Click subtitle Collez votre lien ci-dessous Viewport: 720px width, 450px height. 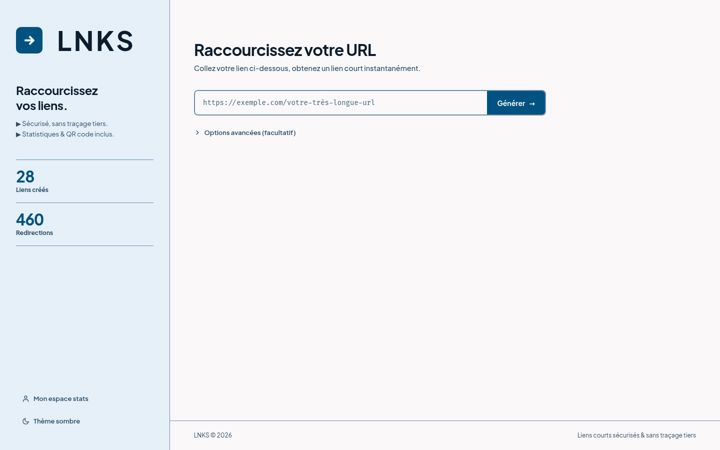[307, 68]
